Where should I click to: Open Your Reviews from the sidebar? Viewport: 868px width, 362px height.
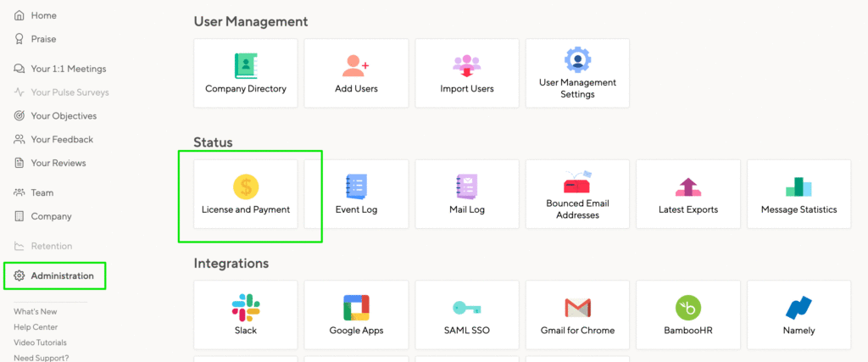(58, 163)
